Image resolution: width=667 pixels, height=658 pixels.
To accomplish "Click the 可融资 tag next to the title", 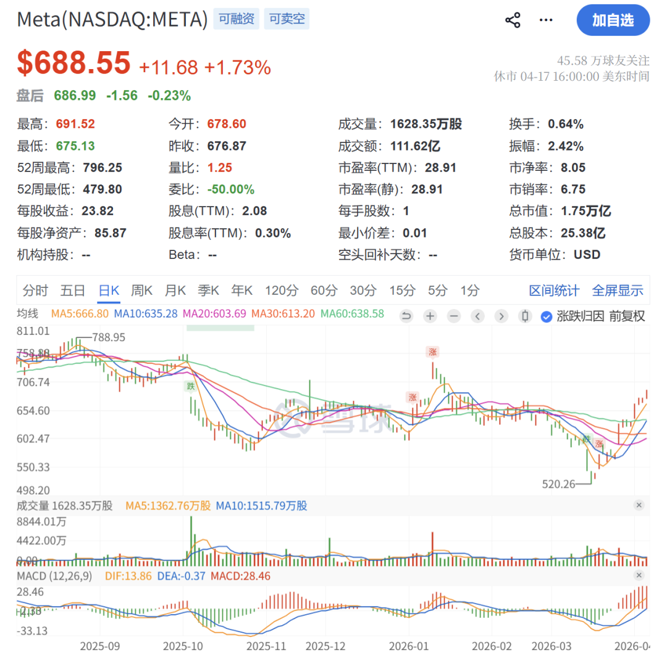I will tap(236, 20).
